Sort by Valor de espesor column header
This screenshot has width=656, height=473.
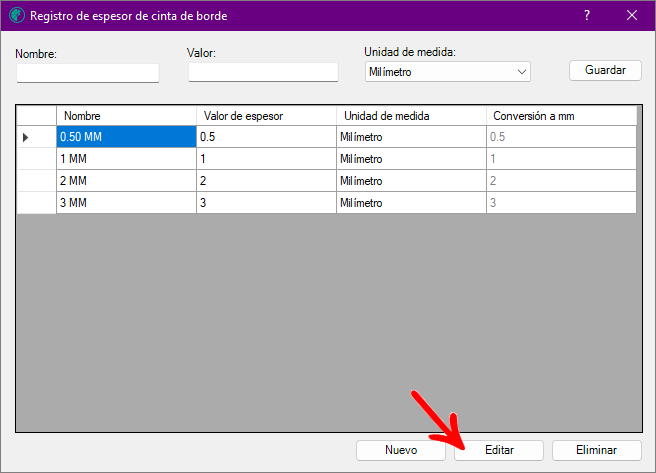coord(266,115)
